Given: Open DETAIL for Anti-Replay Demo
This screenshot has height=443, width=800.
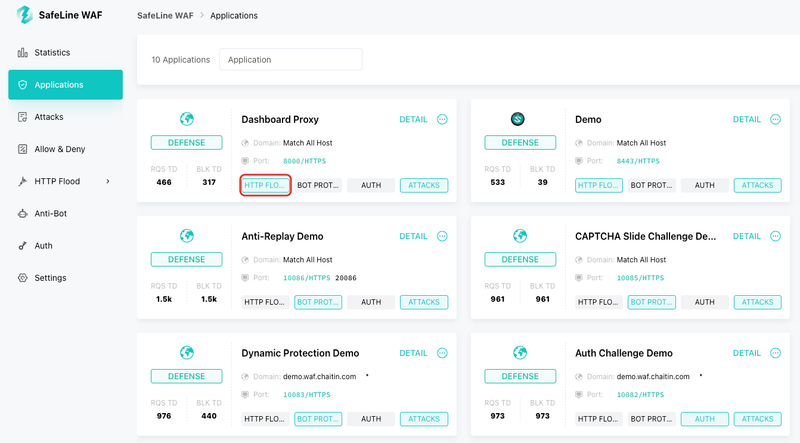Looking at the screenshot, I should click(413, 236).
